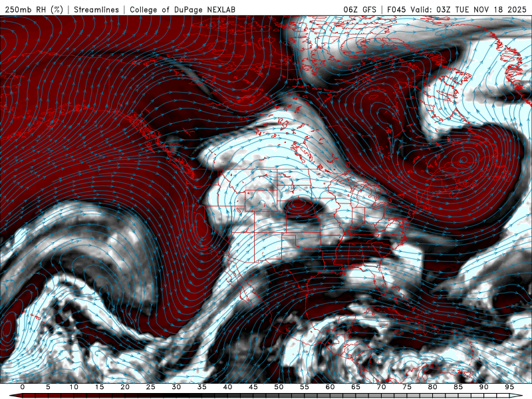This screenshot has height=399, width=532.
Task: Click the 5 value on the colorbar
Action: 48,387
